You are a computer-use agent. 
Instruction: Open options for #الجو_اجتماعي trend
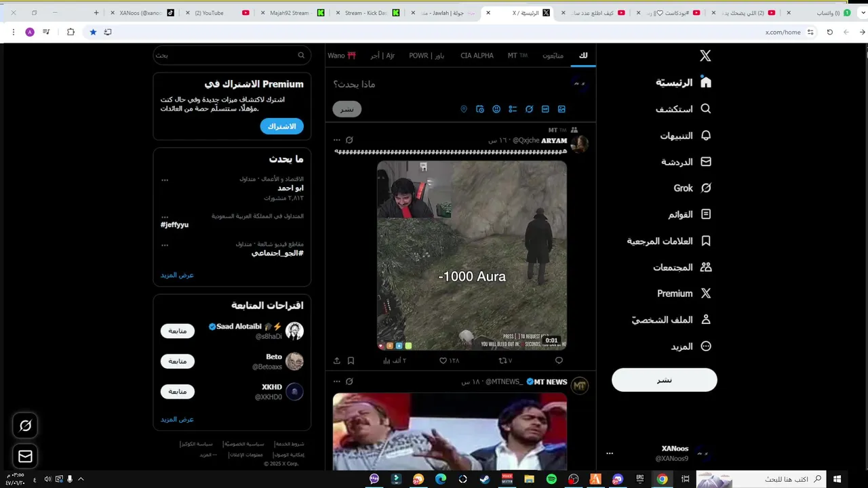(x=165, y=245)
